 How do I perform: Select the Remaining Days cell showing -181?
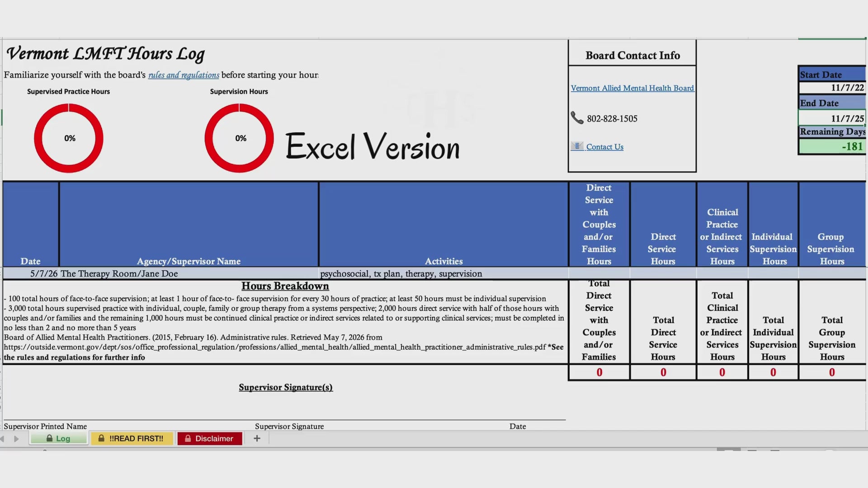click(832, 146)
